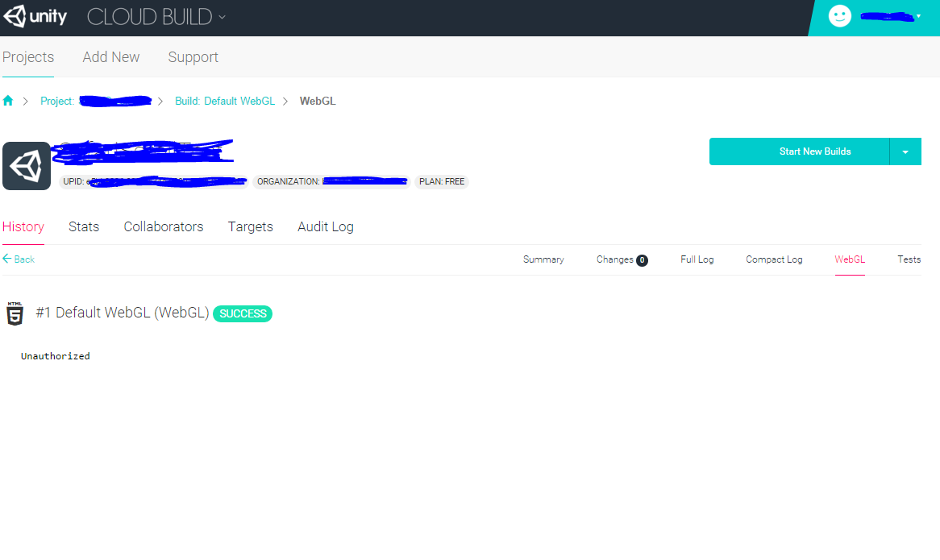Click the Start New Builds button

799,151
